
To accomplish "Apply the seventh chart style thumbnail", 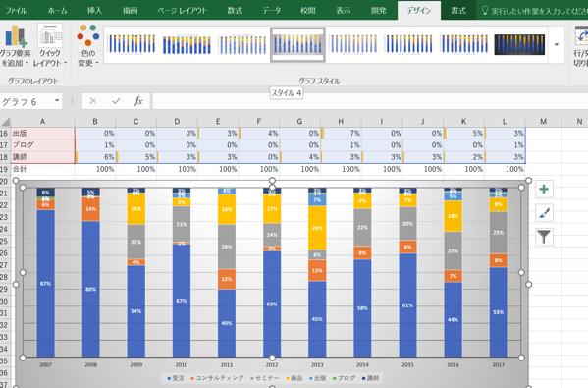I will (464, 44).
